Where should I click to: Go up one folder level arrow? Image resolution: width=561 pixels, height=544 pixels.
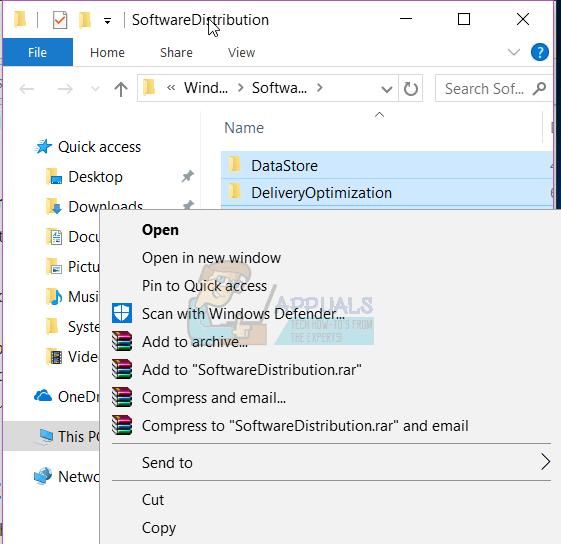pos(121,88)
